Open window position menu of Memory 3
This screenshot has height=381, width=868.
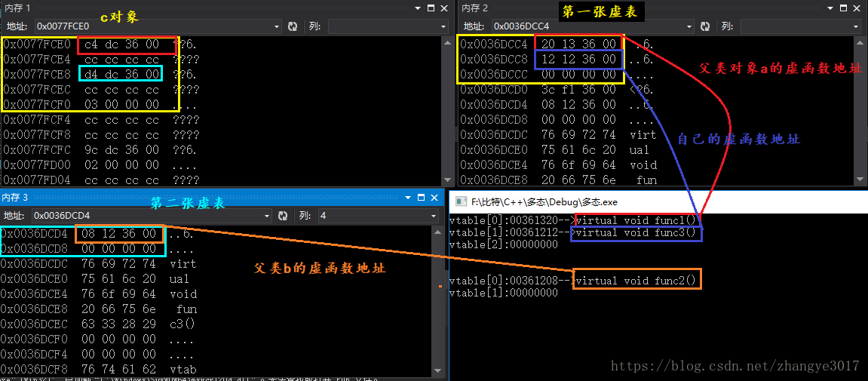(x=409, y=197)
